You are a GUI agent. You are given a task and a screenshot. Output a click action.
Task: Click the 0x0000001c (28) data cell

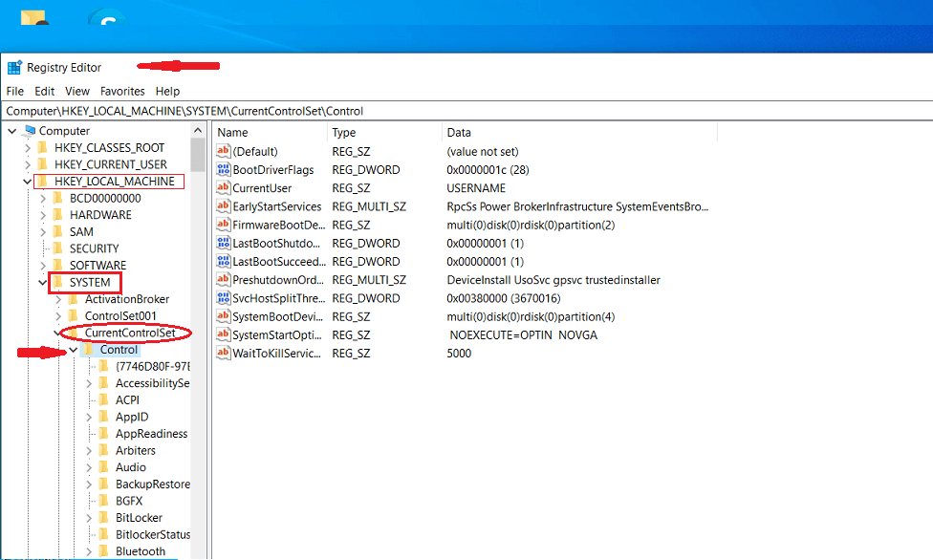[x=488, y=169]
